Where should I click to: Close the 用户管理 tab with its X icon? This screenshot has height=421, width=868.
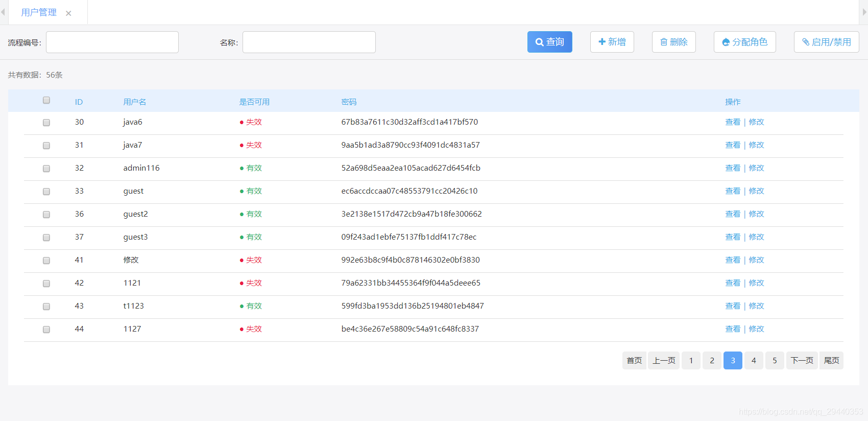[68, 13]
